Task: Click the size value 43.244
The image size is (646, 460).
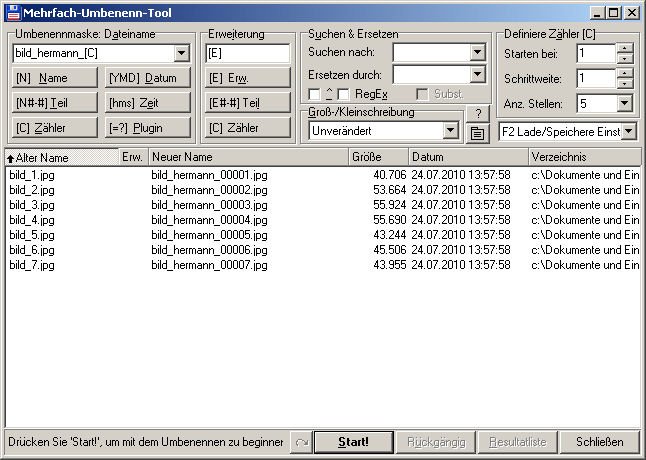Action: coord(390,235)
